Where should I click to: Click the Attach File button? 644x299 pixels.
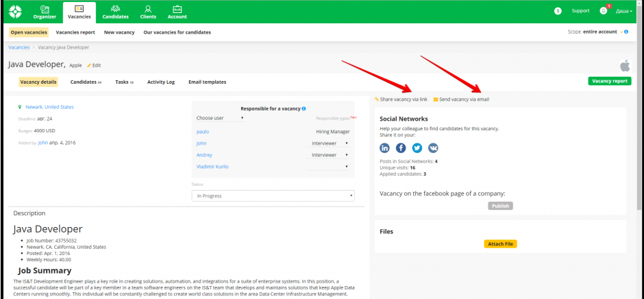point(500,244)
